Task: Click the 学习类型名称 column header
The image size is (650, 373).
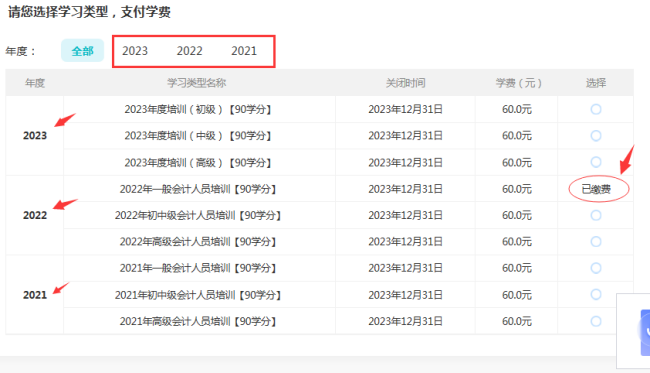Action: coord(196,83)
